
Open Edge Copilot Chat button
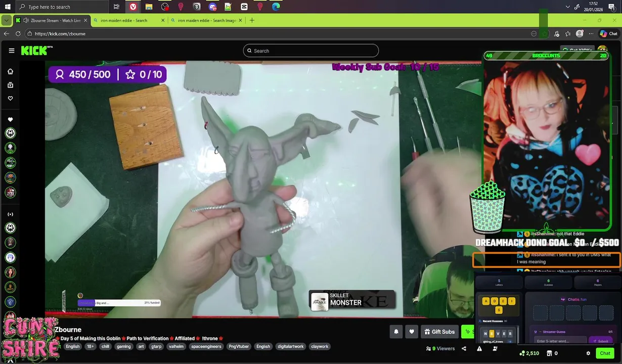(608, 34)
